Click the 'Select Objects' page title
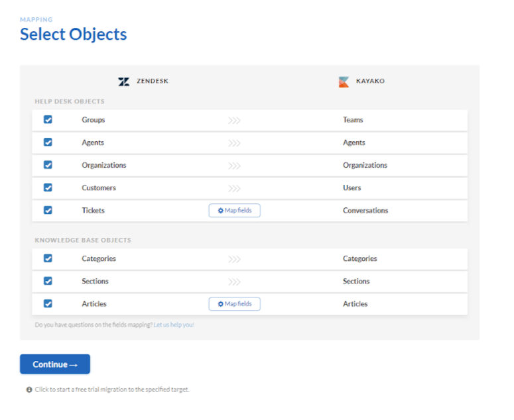The width and height of the screenshot is (514, 420). coord(74,34)
